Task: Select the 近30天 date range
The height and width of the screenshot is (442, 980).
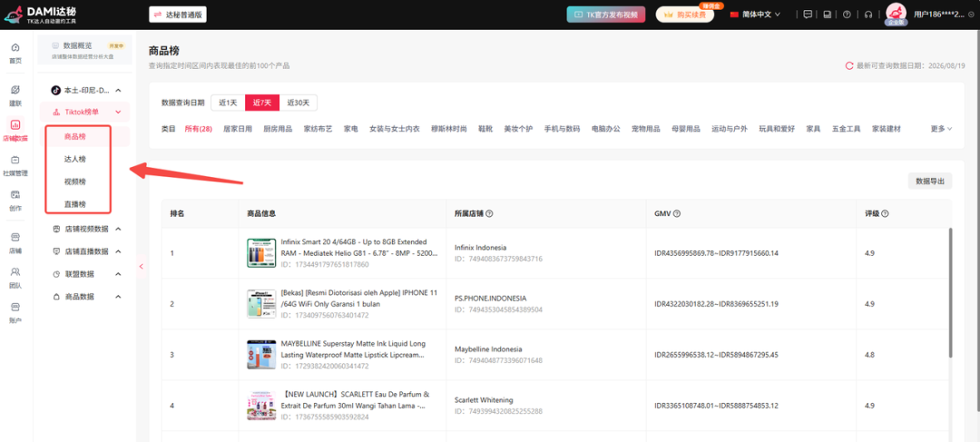Action: (x=299, y=103)
